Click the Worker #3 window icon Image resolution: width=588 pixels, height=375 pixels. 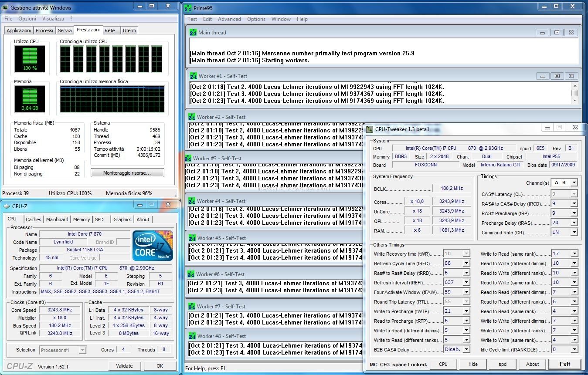[188, 158]
